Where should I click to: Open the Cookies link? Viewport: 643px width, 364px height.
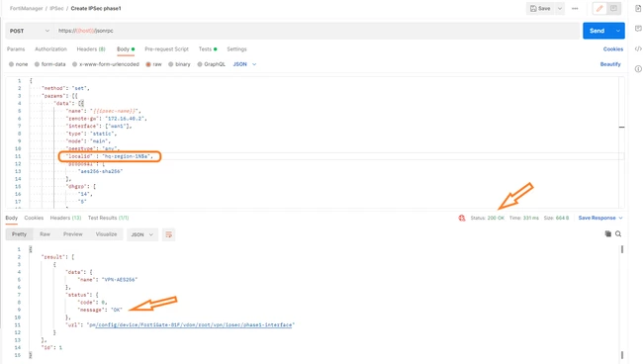(613, 49)
